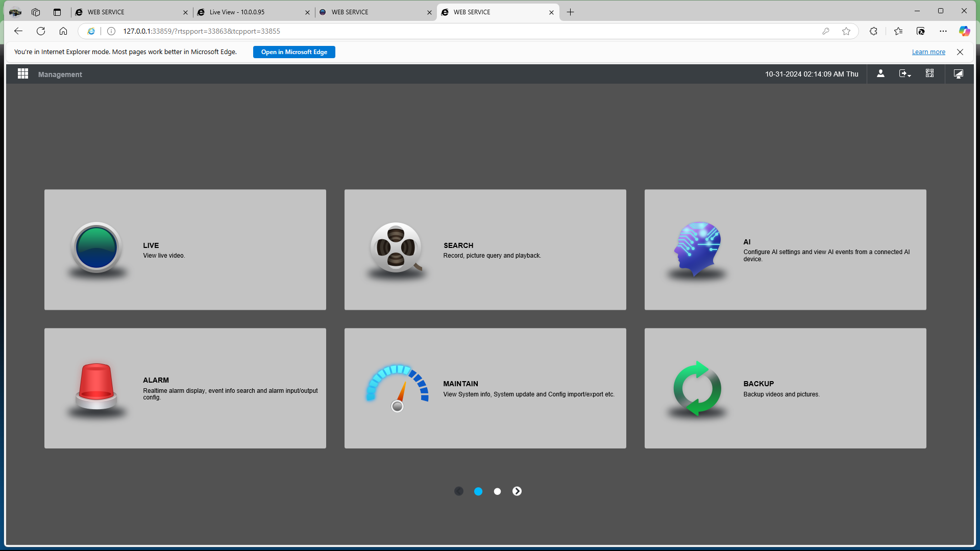Click the date and time display
The height and width of the screenshot is (551, 980).
click(x=812, y=74)
